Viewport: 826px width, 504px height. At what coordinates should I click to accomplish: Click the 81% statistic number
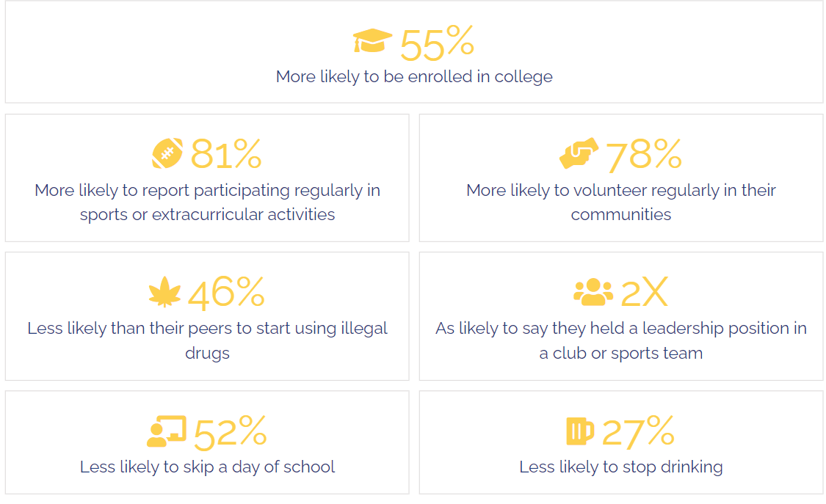pyautogui.click(x=226, y=154)
